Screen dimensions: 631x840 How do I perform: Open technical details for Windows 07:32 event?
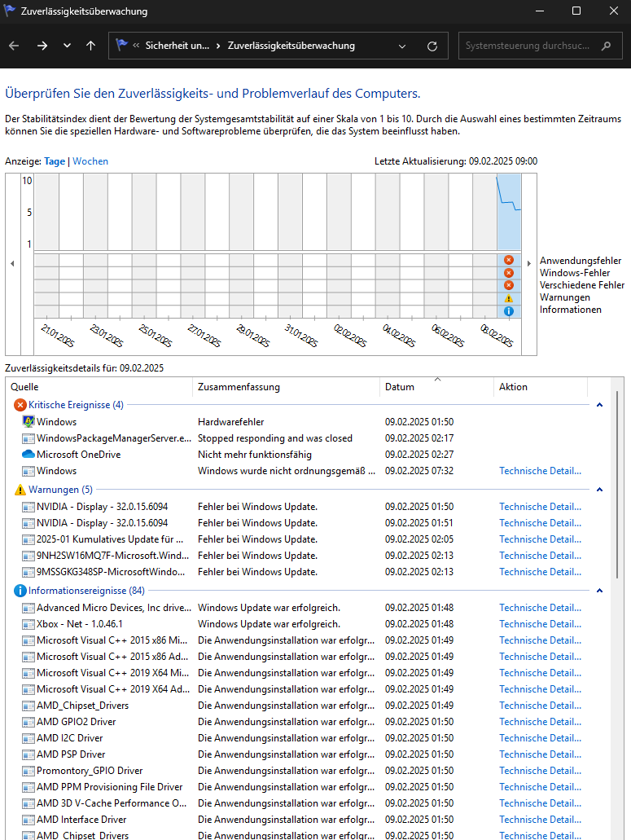[x=540, y=471]
